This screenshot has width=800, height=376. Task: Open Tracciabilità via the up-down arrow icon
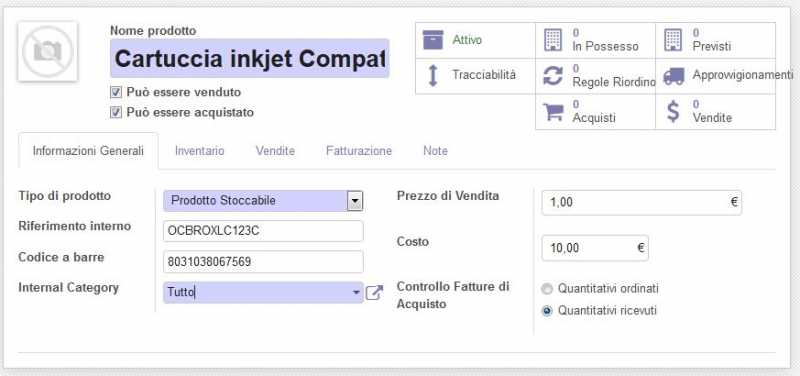(x=433, y=76)
